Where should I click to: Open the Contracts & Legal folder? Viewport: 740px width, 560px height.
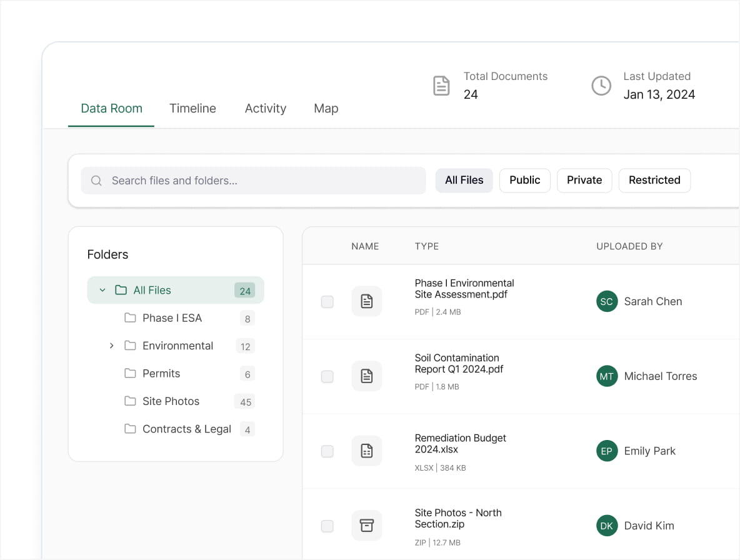pyautogui.click(x=186, y=429)
